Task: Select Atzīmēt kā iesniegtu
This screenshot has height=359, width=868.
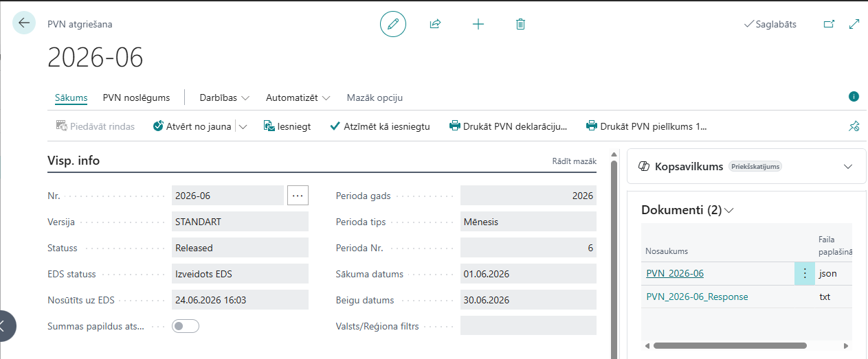Action: [379, 126]
